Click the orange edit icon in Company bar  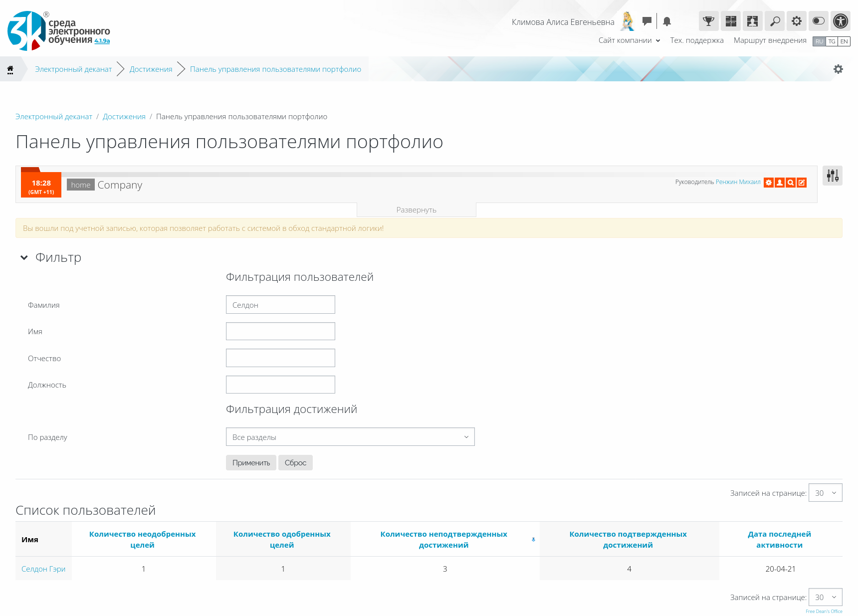click(802, 183)
